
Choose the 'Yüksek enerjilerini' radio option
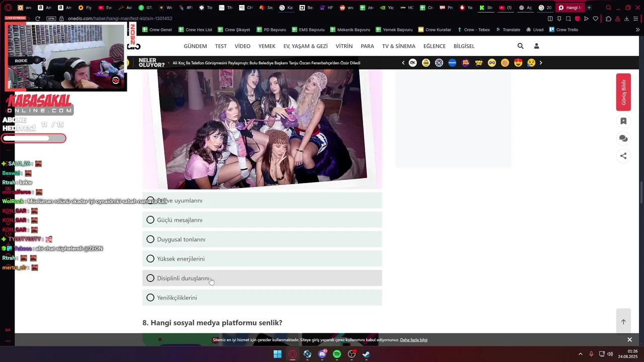[262, 259]
